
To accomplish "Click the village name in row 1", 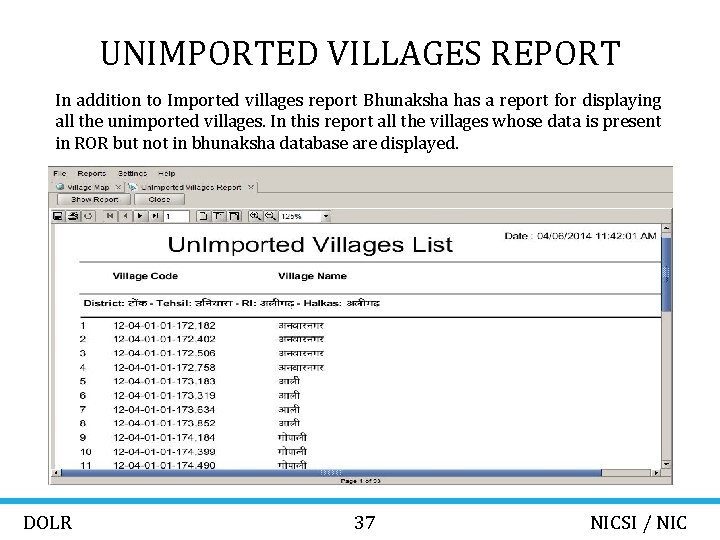I will [301, 326].
